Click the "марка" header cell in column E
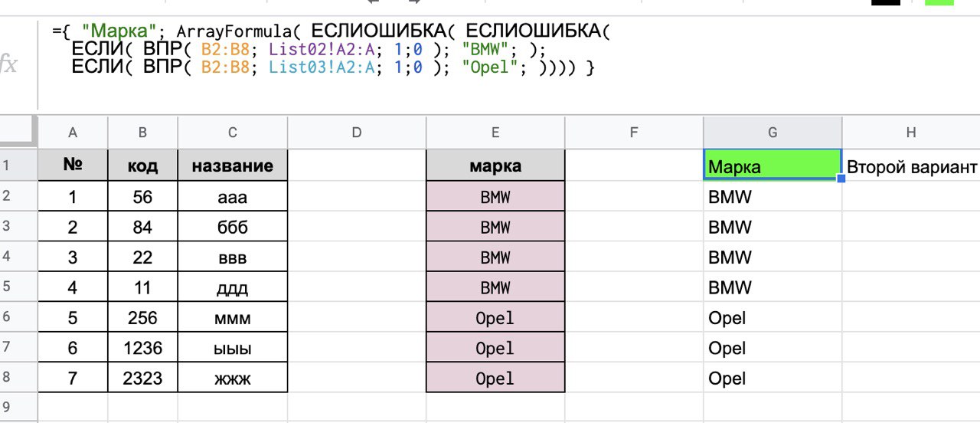The width and height of the screenshot is (980, 423). point(495,166)
